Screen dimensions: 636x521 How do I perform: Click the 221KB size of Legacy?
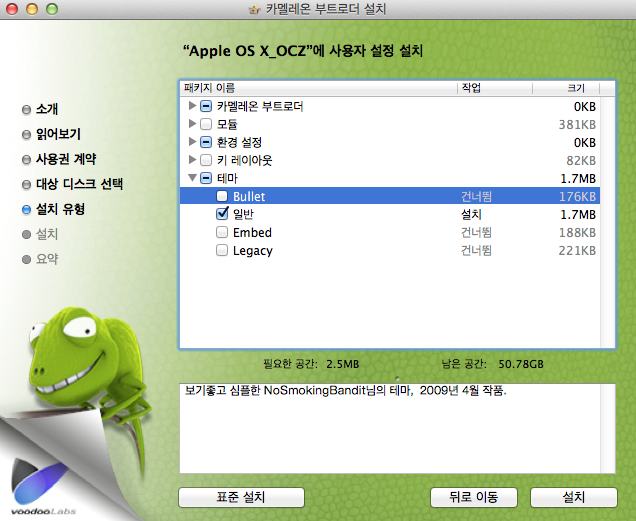coord(577,251)
